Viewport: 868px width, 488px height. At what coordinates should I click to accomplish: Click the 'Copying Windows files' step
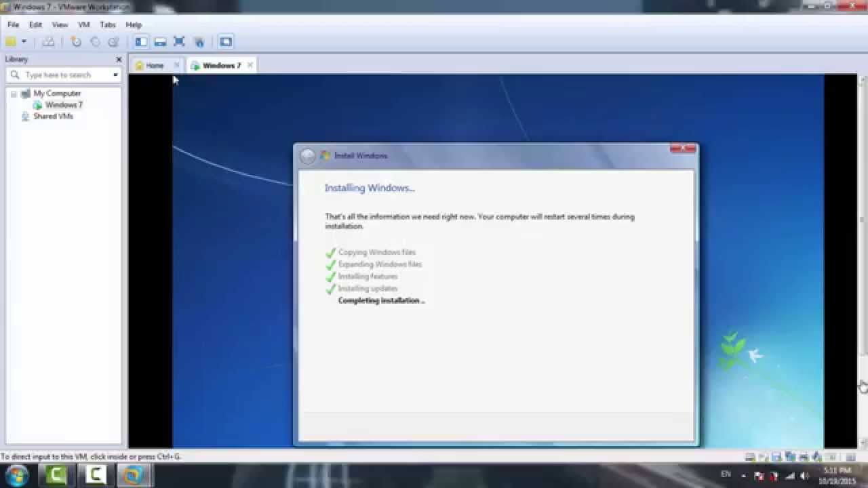377,252
